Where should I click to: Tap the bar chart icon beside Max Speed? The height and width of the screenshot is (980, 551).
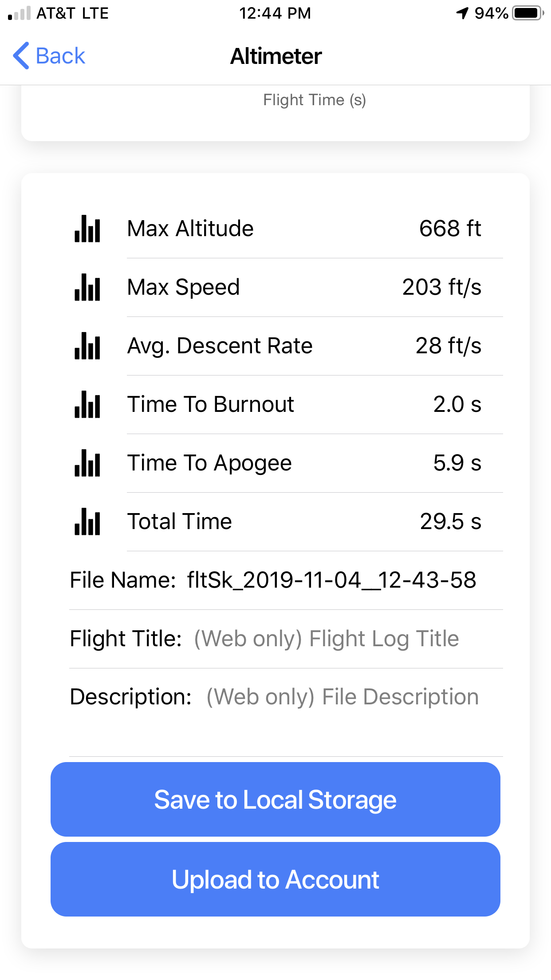pos(87,288)
